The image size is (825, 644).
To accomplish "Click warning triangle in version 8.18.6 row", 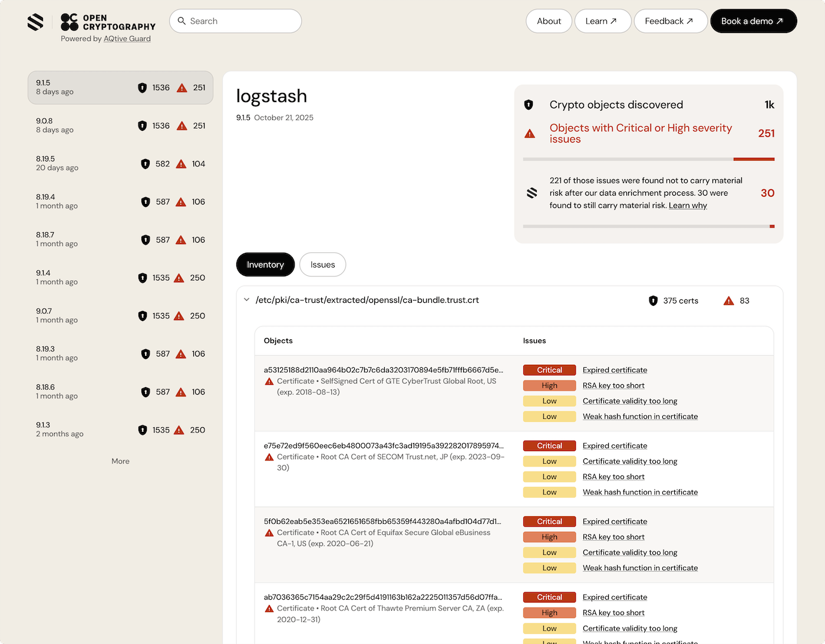I will pos(181,392).
